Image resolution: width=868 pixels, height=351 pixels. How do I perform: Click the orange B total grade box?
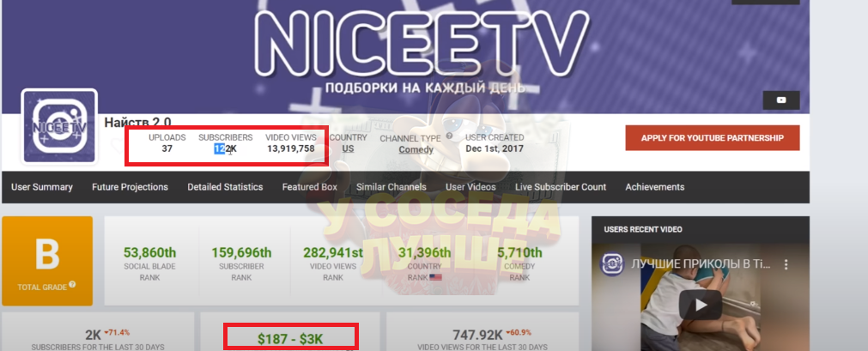point(47,261)
